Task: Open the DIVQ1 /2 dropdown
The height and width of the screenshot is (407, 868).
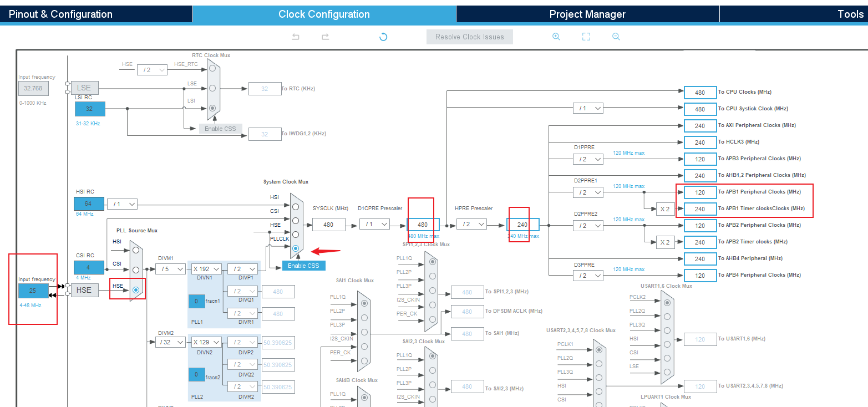Action: [243, 291]
